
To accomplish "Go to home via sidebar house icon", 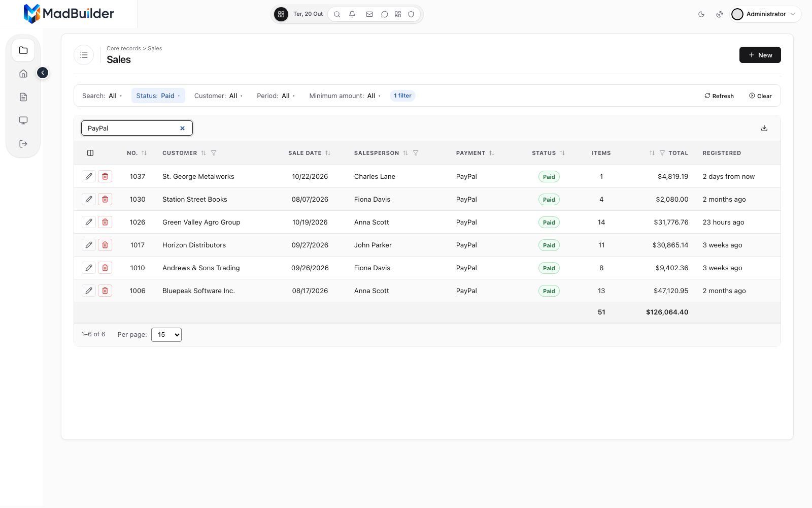I will [23, 74].
